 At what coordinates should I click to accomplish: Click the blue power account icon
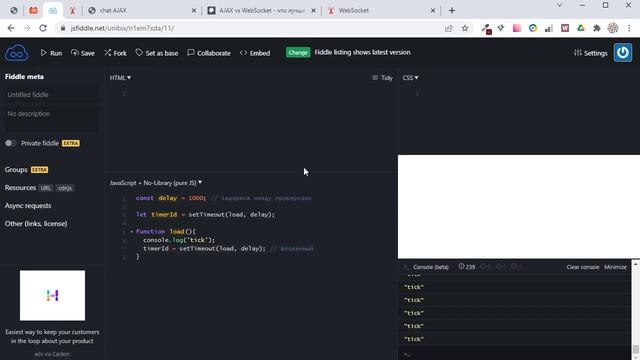tap(623, 53)
